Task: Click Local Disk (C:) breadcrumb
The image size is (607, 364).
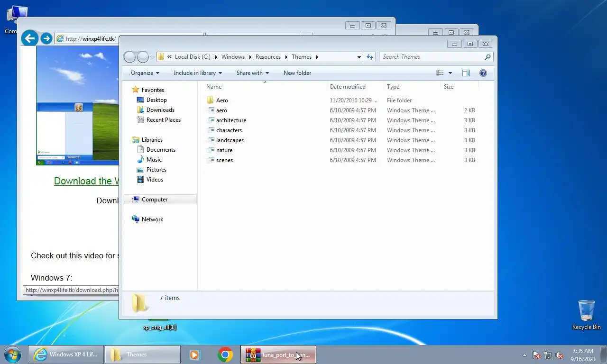Action: pyautogui.click(x=193, y=57)
